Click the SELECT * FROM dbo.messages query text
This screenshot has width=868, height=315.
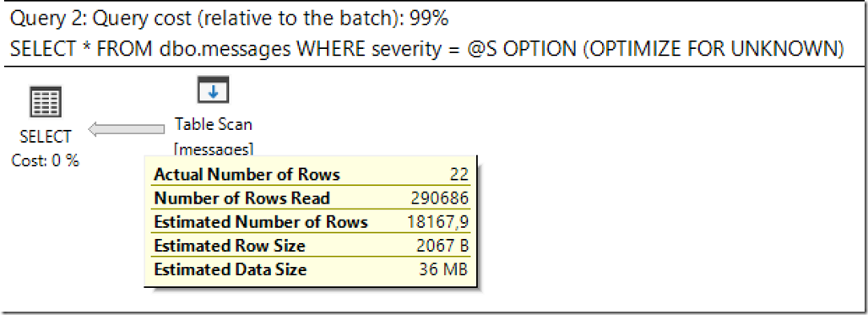pyautogui.click(x=151, y=49)
